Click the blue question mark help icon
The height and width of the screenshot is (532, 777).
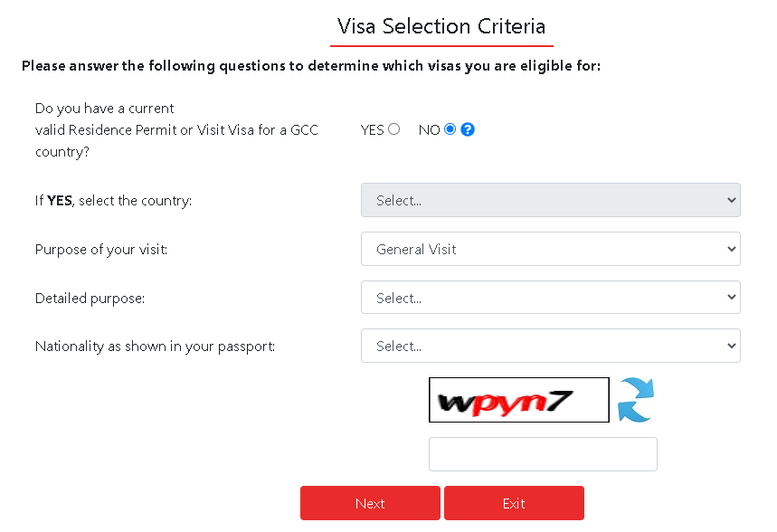(468, 129)
